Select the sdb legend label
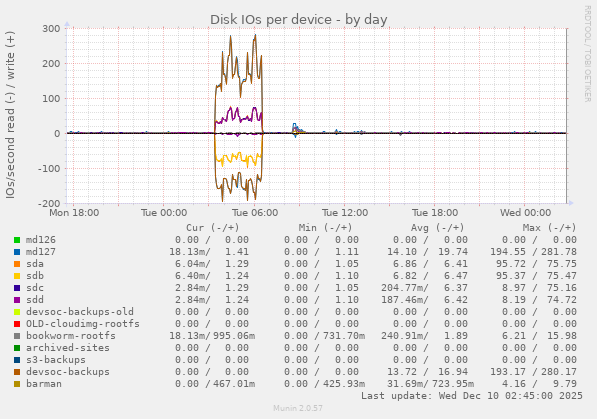Image resolution: width=597 pixels, height=419 pixels. (35, 276)
